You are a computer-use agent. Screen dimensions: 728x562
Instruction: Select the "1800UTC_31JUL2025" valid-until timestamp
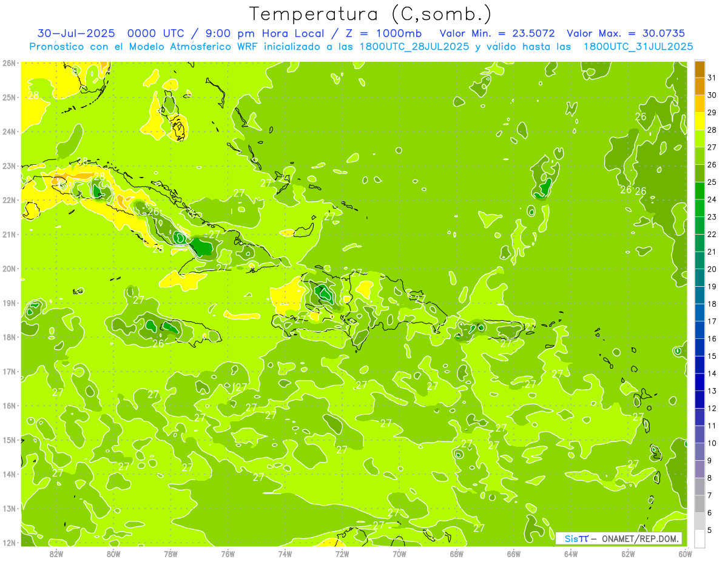click(x=638, y=47)
